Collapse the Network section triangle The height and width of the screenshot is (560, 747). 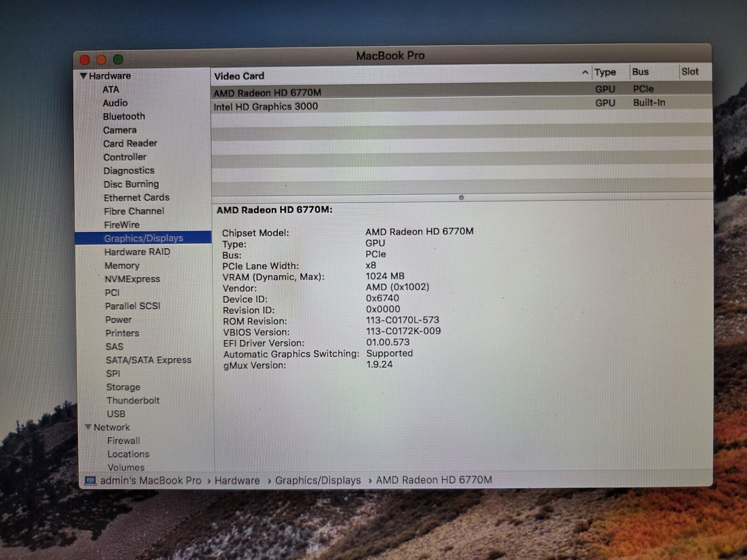[88, 427]
